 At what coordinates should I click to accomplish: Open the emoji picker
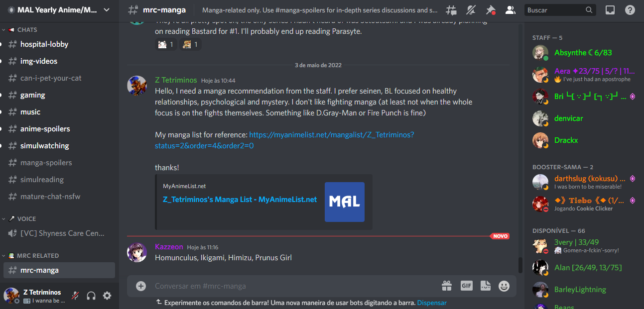504,286
